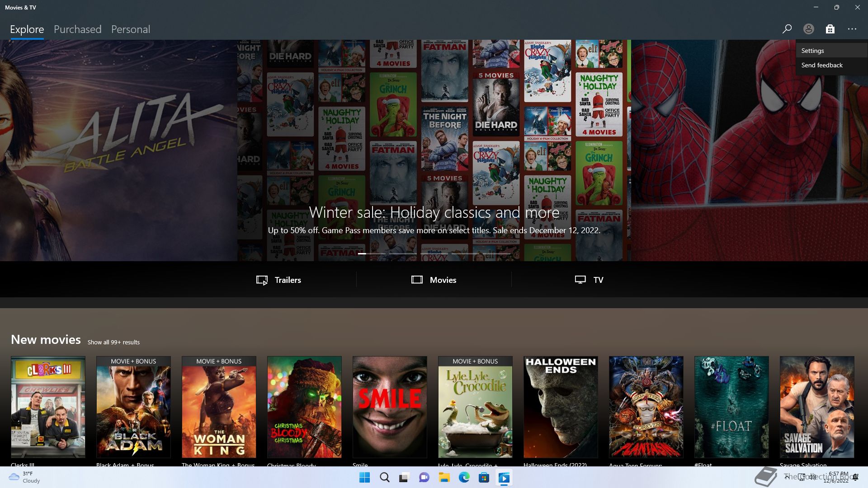This screenshot has height=488, width=868.
Task: Open the weather widget showing 31°F Cloudy
Action: tap(25, 477)
